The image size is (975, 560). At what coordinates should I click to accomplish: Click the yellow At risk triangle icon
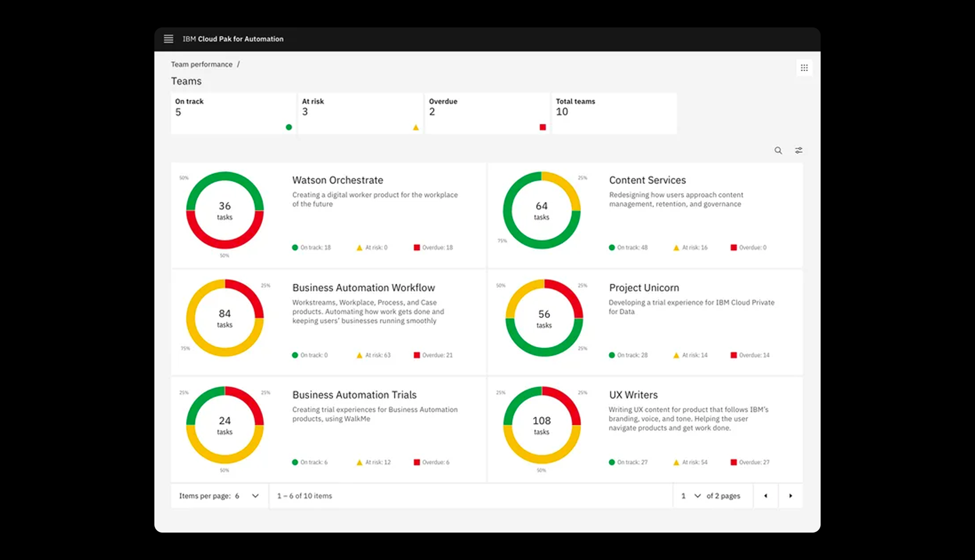pyautogui.click(x=416, y=127)
